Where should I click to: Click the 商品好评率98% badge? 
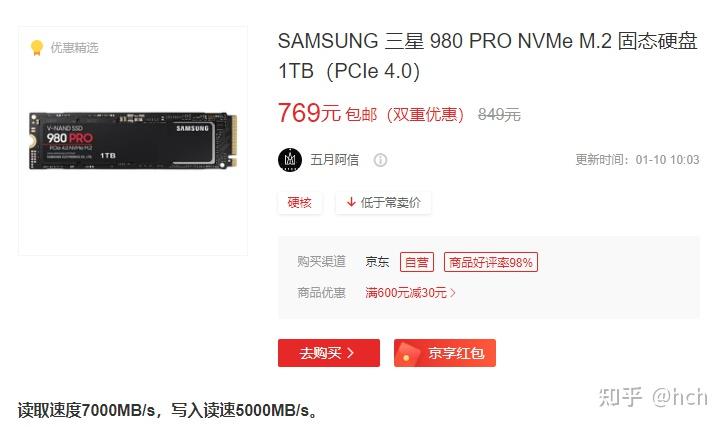(491, 262)
